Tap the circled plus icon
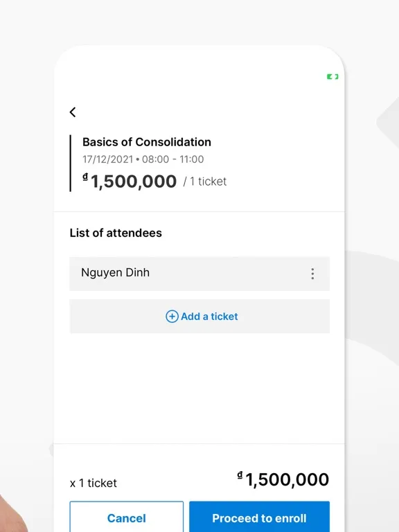 pos(172,316)
